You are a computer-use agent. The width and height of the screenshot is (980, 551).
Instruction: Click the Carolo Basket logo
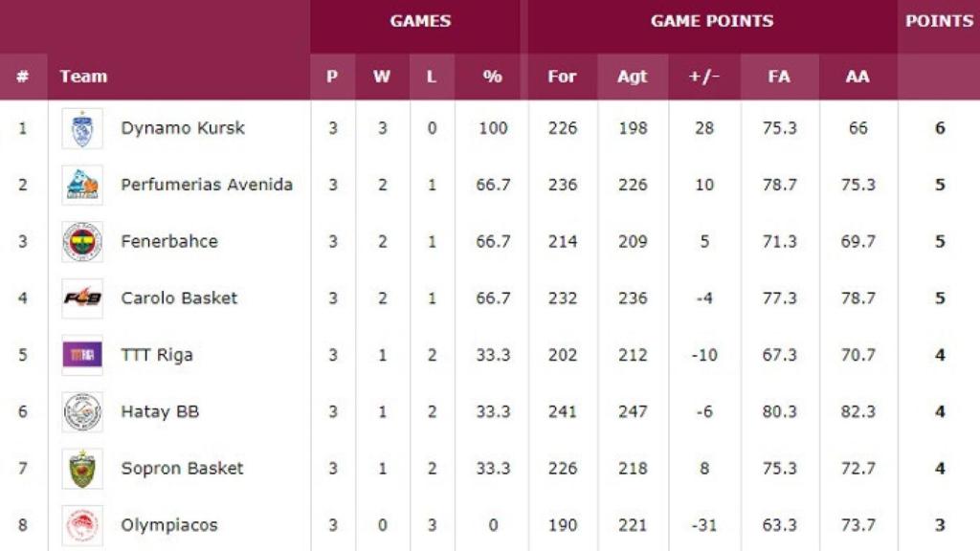[x=82, y=298]
